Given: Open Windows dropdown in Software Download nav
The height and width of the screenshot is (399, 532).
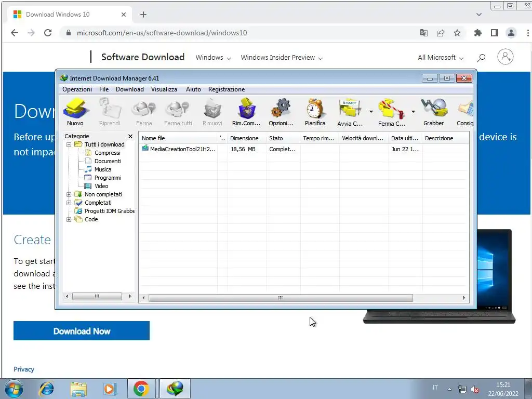Looking at the screenshot, I should point(213,58).
